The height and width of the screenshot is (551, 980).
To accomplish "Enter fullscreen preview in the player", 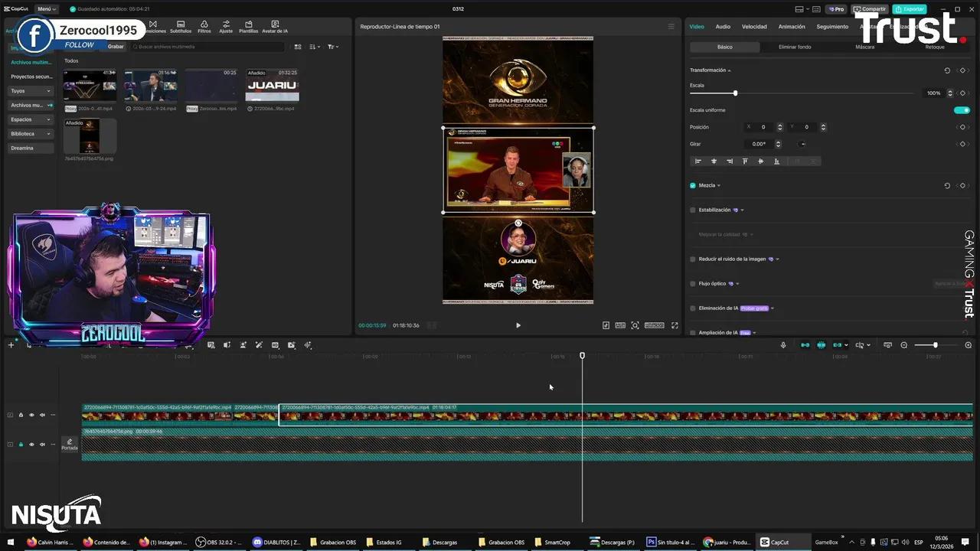I will (x=675, y=325).
